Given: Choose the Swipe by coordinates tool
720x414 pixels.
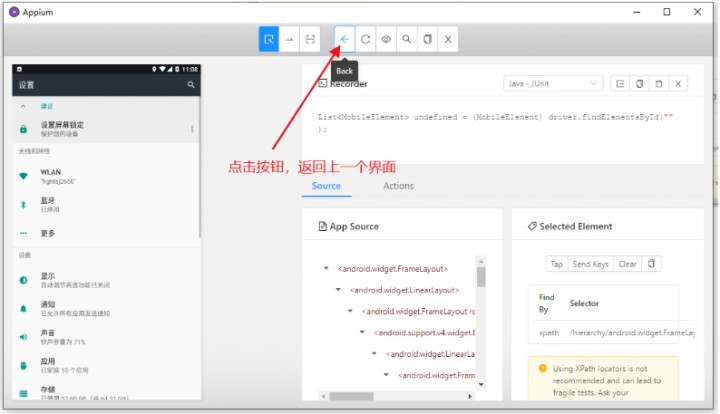Looking at the screenshot, I should pos(290,39).
